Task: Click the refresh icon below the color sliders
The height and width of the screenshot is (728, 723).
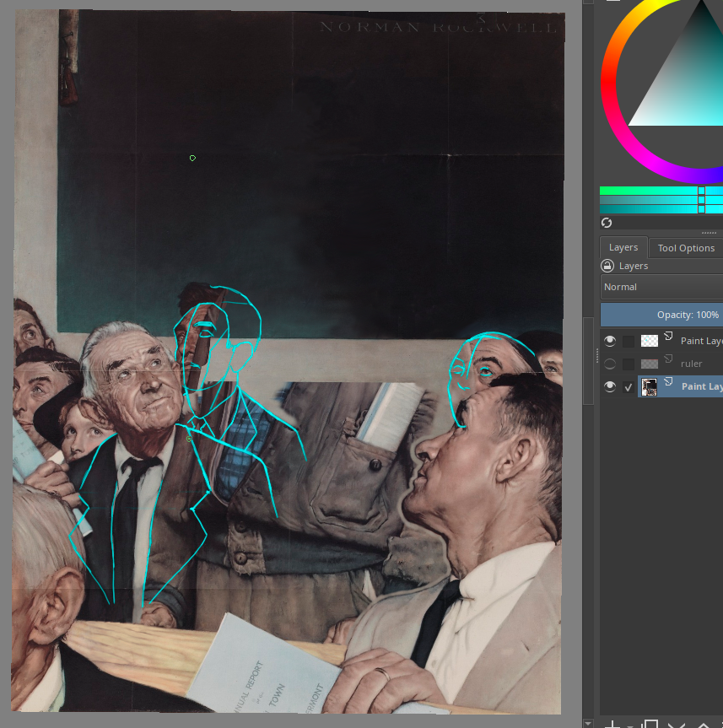Action: [607, 223]
